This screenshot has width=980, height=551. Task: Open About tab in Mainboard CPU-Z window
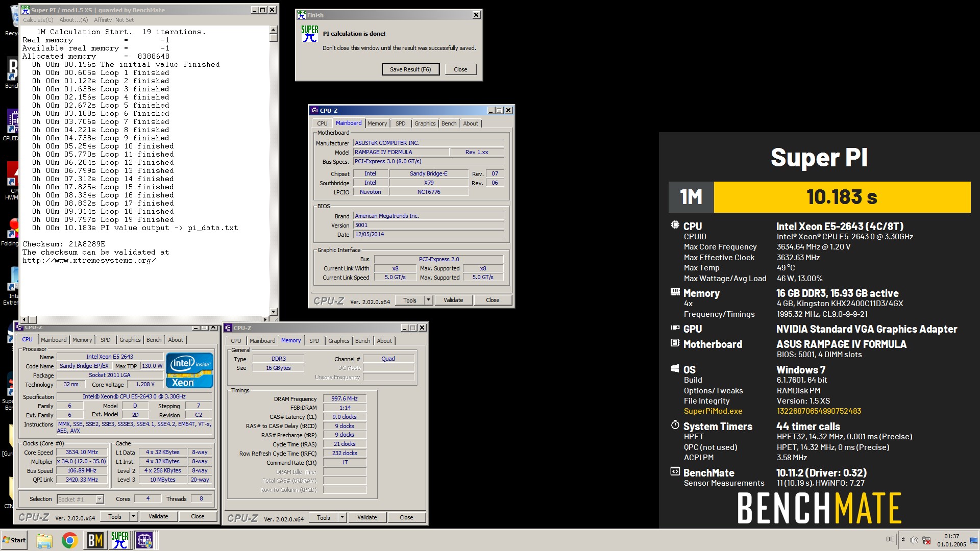click(x=471, y=123)
